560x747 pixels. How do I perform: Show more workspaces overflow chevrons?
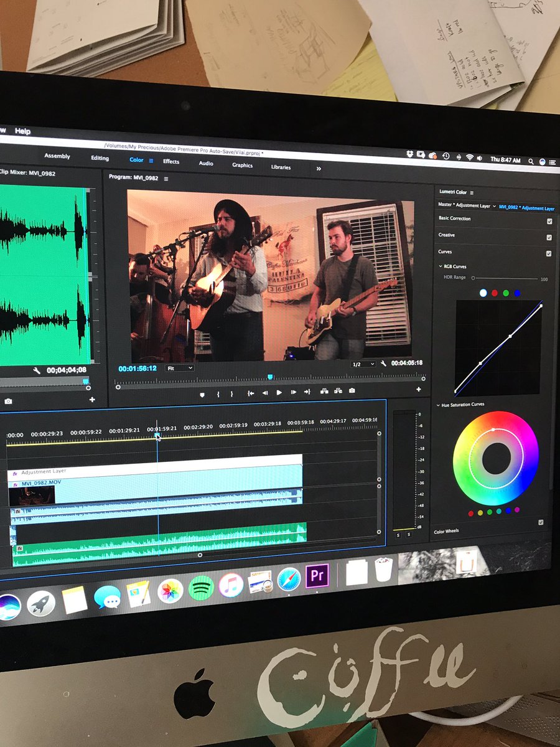coord(319,168)
